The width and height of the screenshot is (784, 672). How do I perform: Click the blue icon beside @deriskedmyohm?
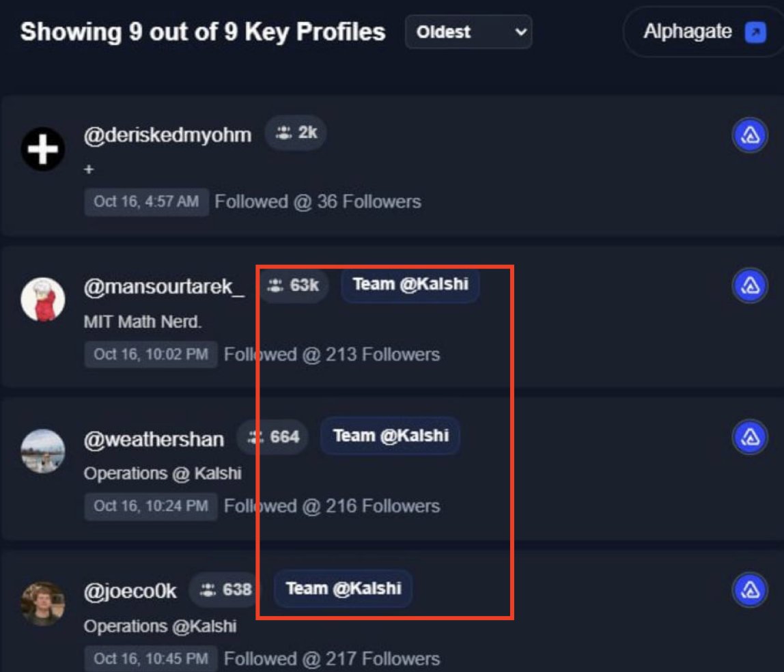pos(750,135)
